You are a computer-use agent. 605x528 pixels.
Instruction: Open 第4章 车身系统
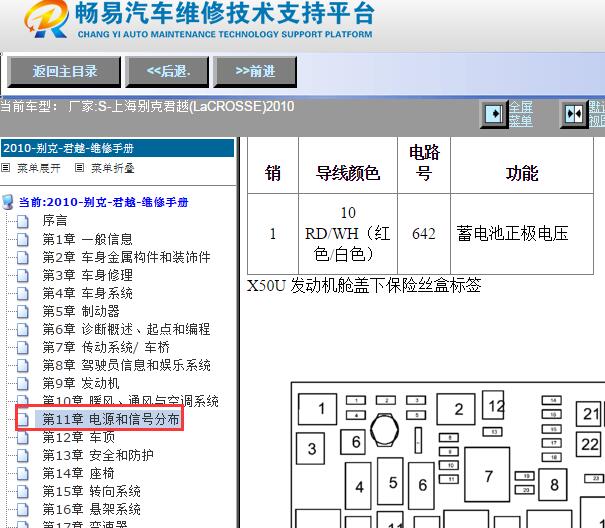[x=88, y=293]
